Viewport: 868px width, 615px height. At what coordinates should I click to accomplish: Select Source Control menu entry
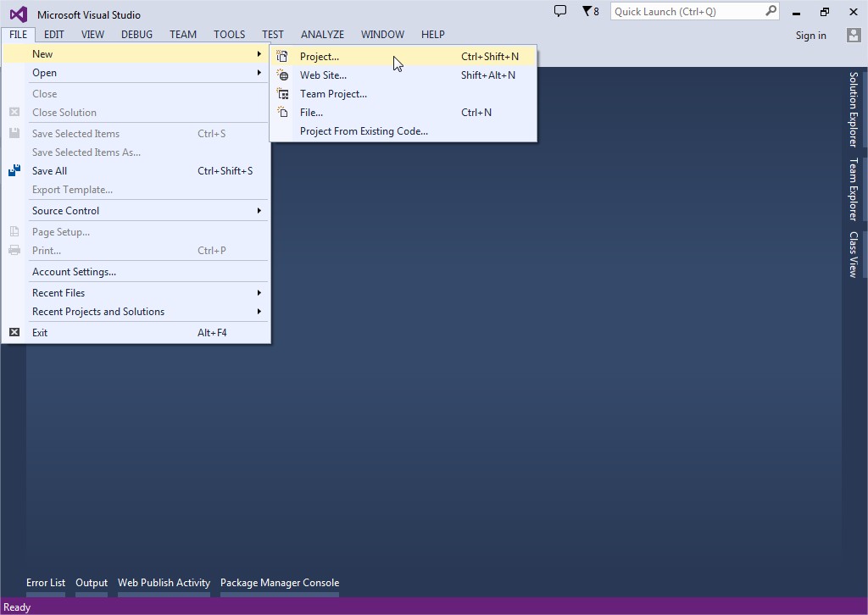136,211
